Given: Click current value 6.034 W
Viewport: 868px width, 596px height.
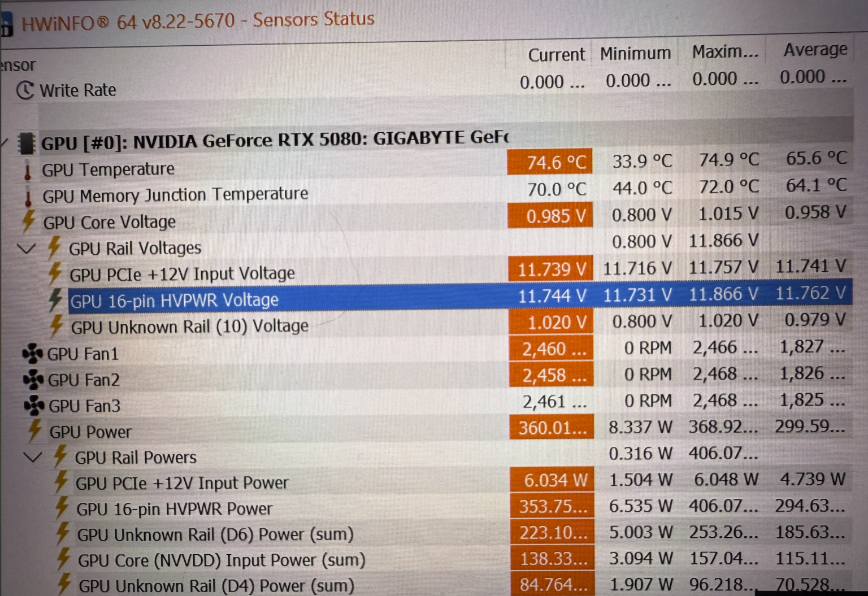Looking at the screenshot, I should click(552, 480).
